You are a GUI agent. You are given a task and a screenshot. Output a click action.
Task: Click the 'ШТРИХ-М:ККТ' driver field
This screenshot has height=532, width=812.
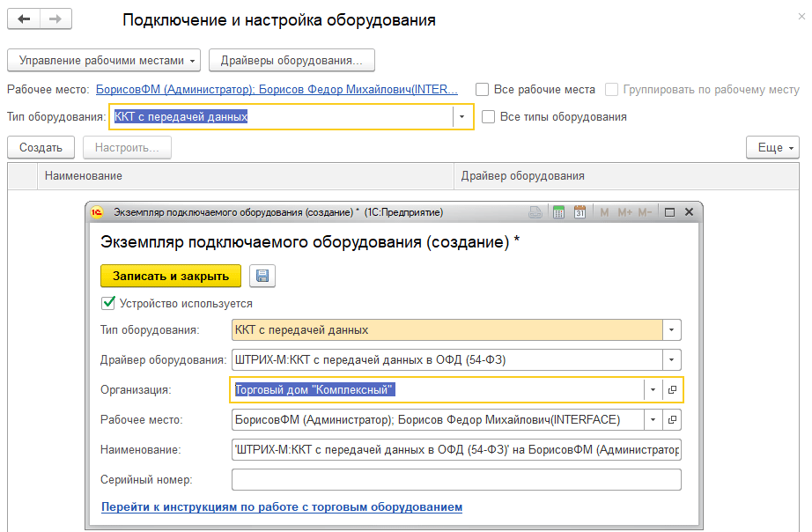[447, 360]
